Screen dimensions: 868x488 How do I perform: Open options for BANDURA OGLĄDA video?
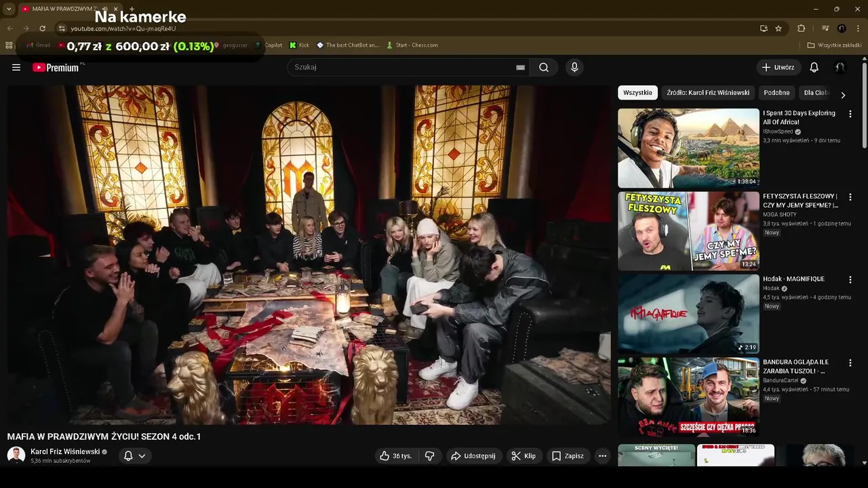tap(850, 363)
